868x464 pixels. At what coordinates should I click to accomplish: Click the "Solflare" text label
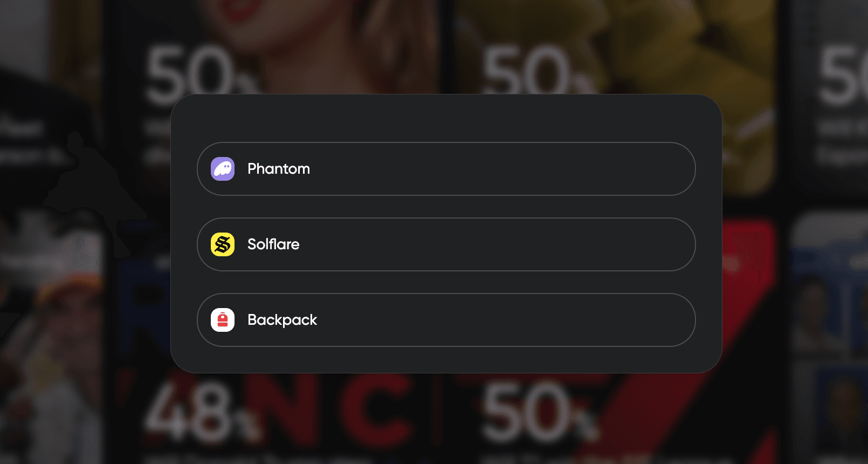click(x=273, y=244)
